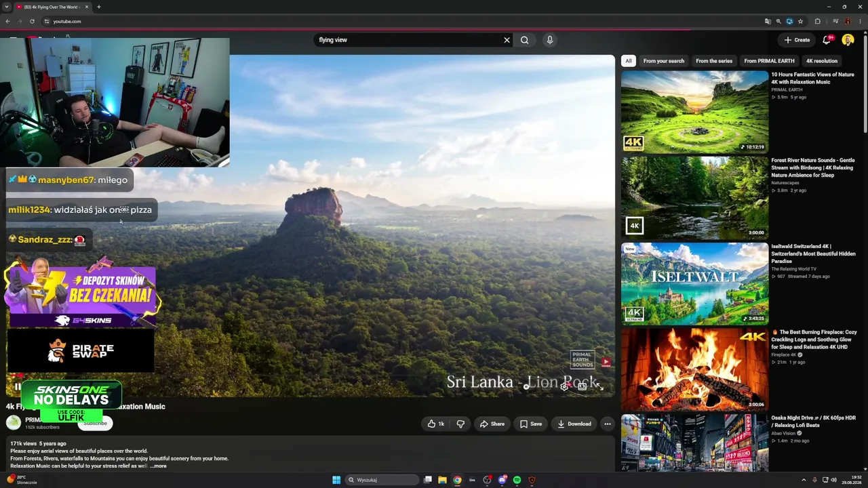This screenshot has width=868, height=488.
Task: Reload the page in the browser
Action: (x=32, y=21)
